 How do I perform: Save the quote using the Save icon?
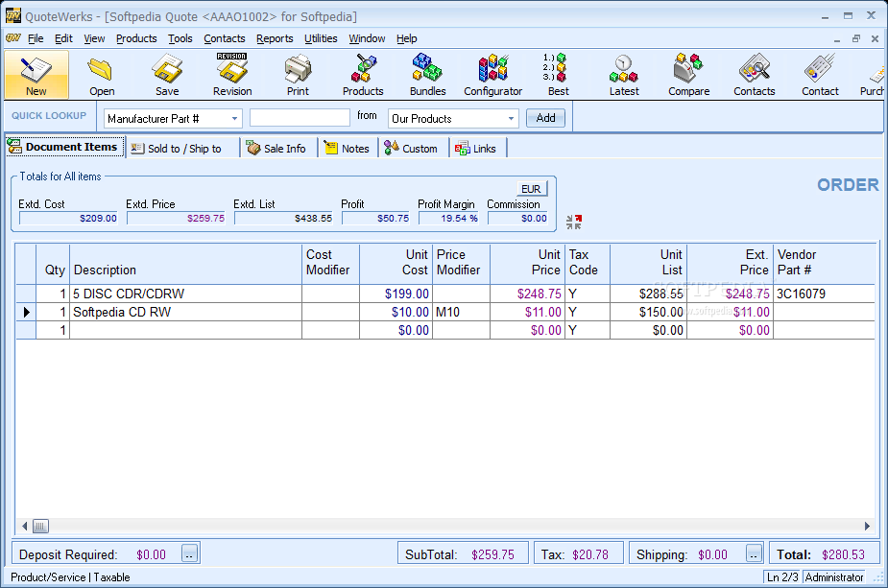click(167, 75)
